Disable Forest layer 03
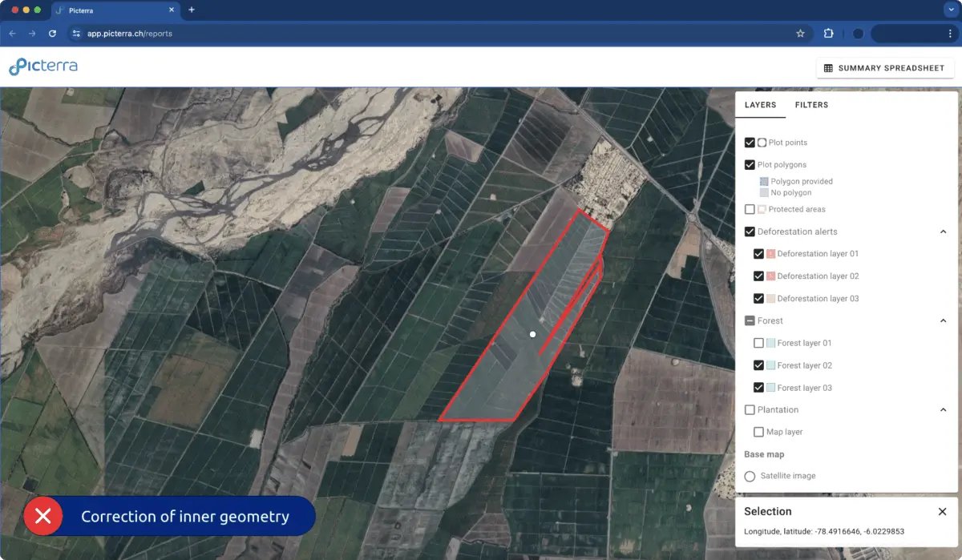Viewport: 962px width, 560px height. 758,388
